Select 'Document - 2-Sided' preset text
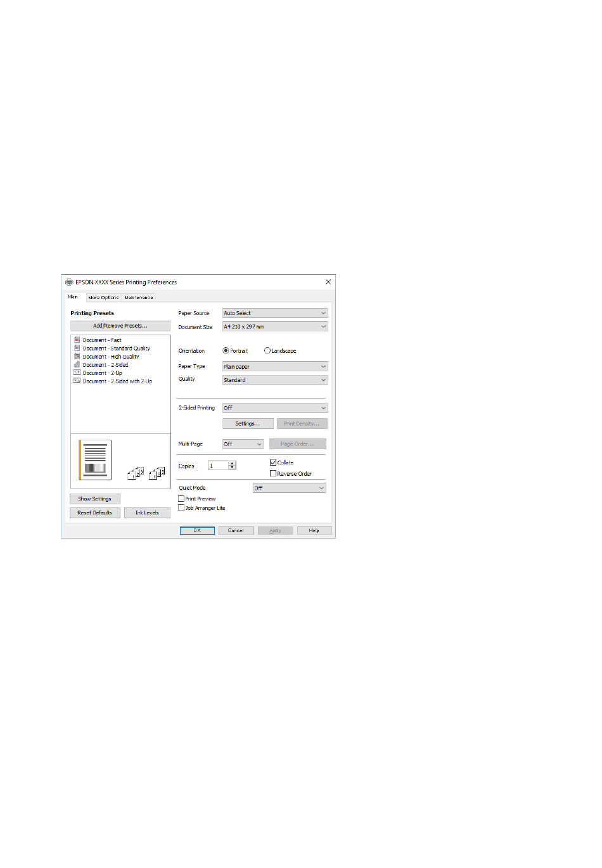Image resolution: width=602 pixels, height=868 pixels. pyautogui.click(x=105, y=365)
